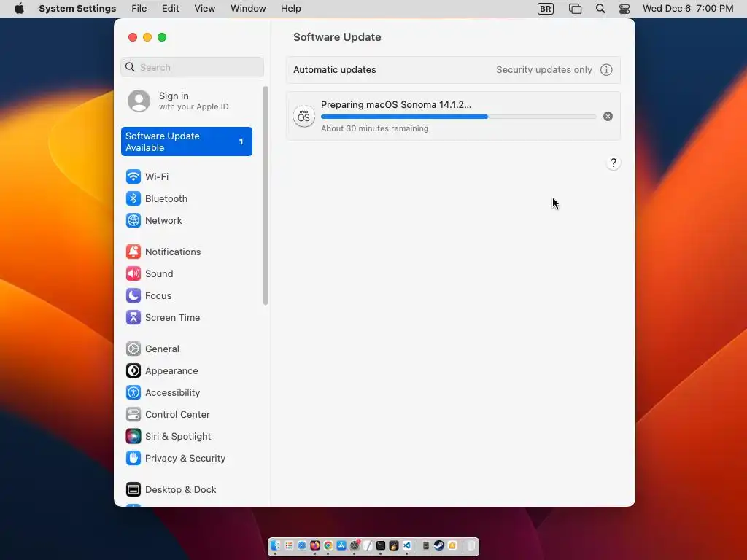Open Focus settings pane
Image resolution: width=747 pixels, height=560 pixels.
pyautogui.click(x=149, y=296)
